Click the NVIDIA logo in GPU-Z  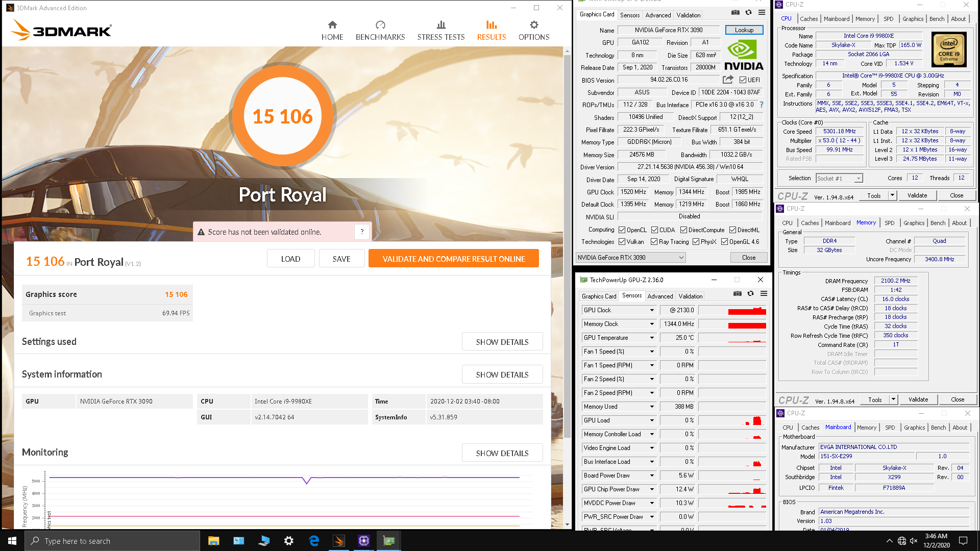tap(744, 55)
